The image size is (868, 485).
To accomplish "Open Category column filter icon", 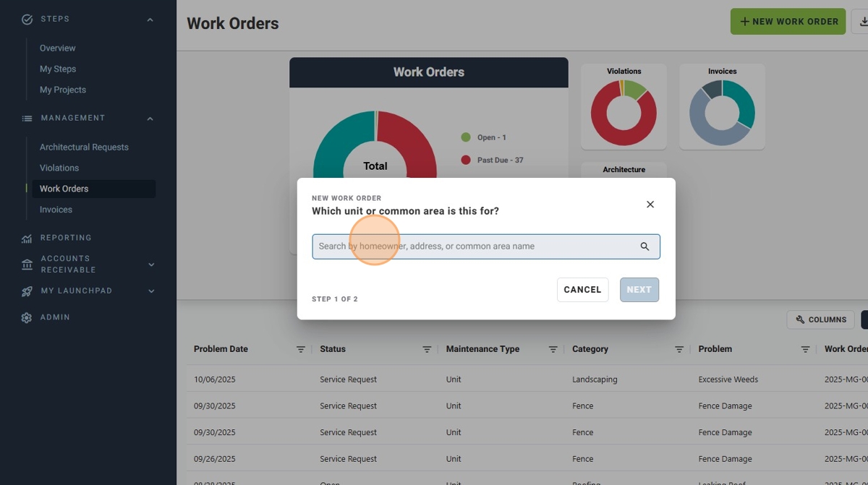I will coord(679,349).
